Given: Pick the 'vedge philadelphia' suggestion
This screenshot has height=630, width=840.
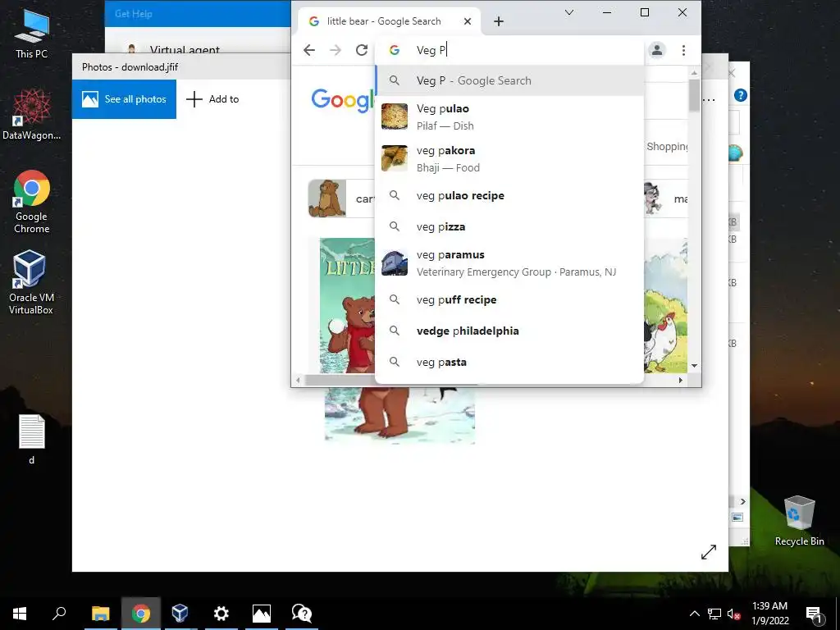Looking at the screenshot, I should [509, 331].
